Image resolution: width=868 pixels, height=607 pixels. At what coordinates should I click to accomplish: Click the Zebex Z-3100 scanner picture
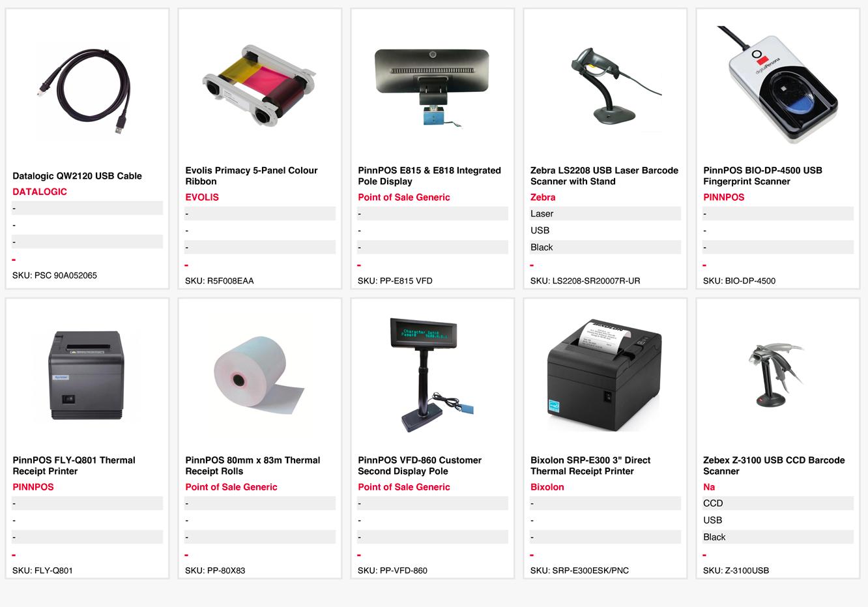pos(777,374)
